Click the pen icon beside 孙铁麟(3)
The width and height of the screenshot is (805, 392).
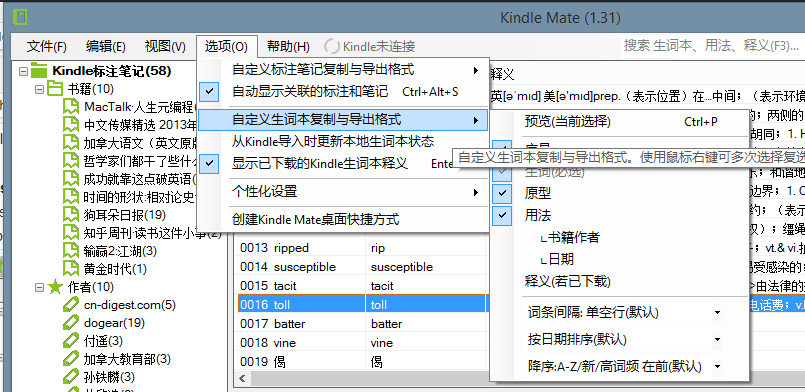coord(72,377)
